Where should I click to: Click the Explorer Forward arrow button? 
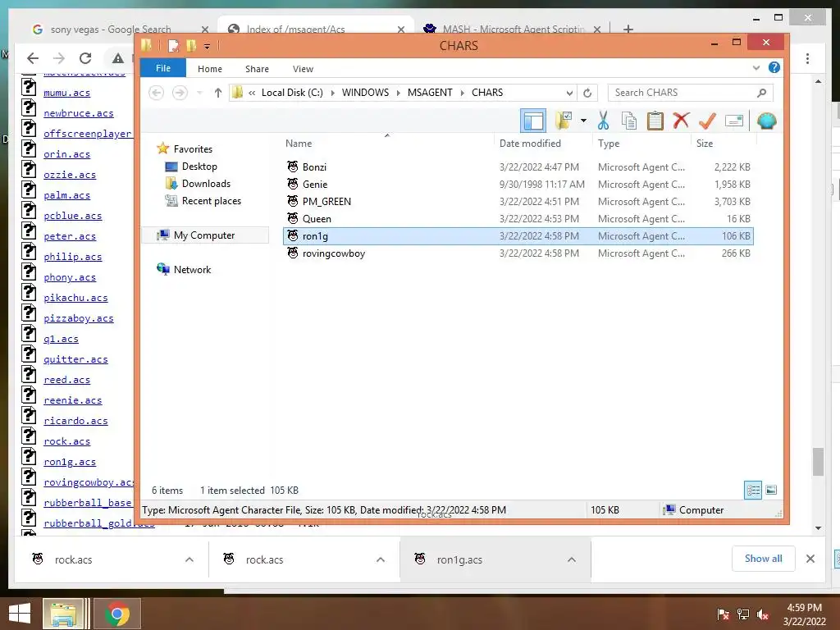click(x=180, y=93)
